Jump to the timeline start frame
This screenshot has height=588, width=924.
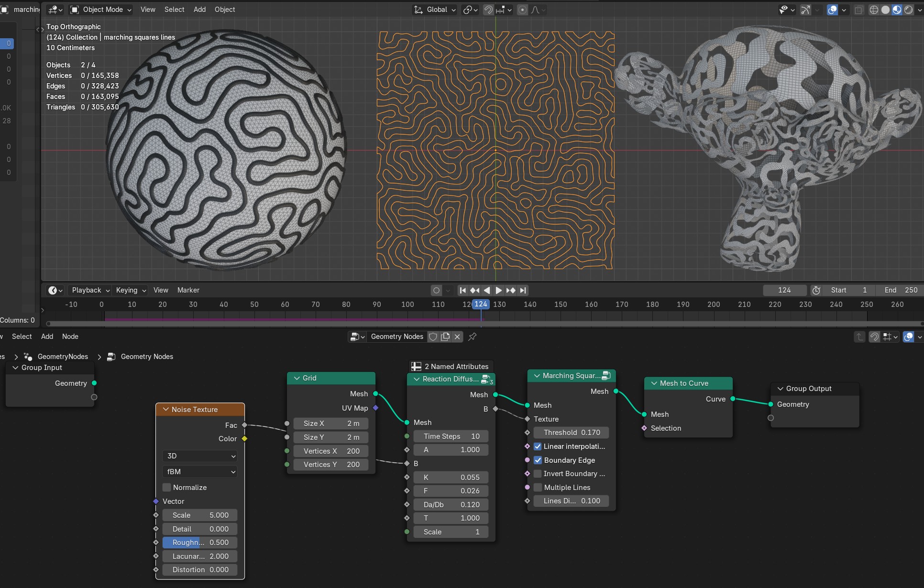[x=462, y=290]
